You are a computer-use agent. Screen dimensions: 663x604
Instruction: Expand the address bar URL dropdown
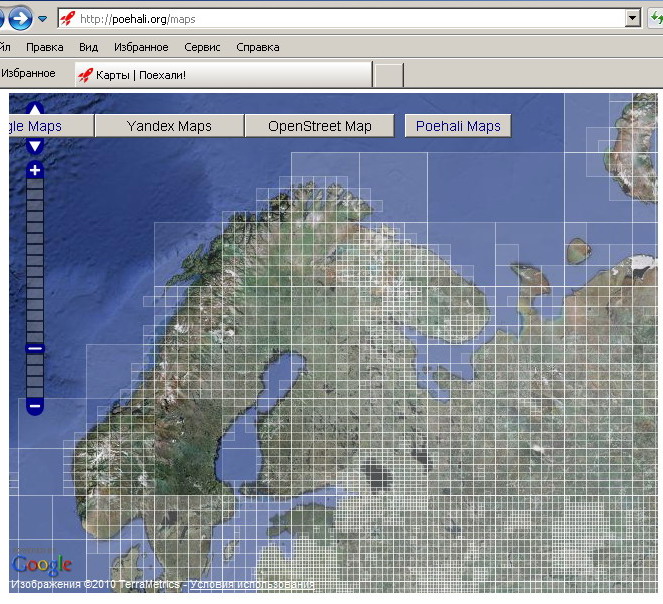click(x=633, y=19)
